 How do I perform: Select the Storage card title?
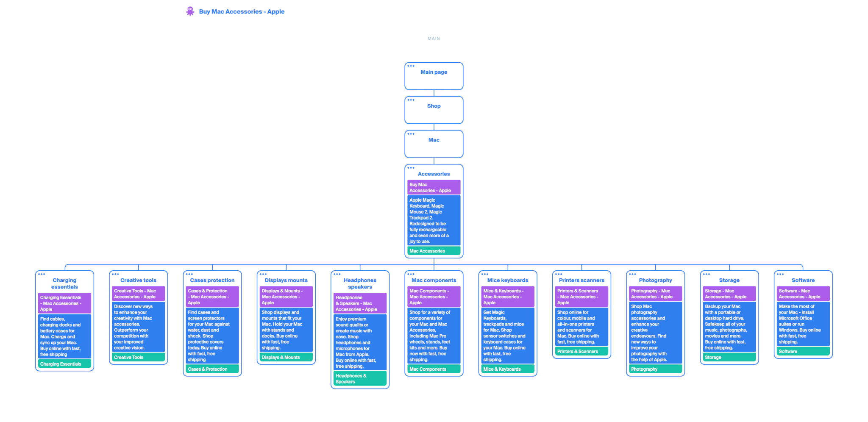(729, 280)
